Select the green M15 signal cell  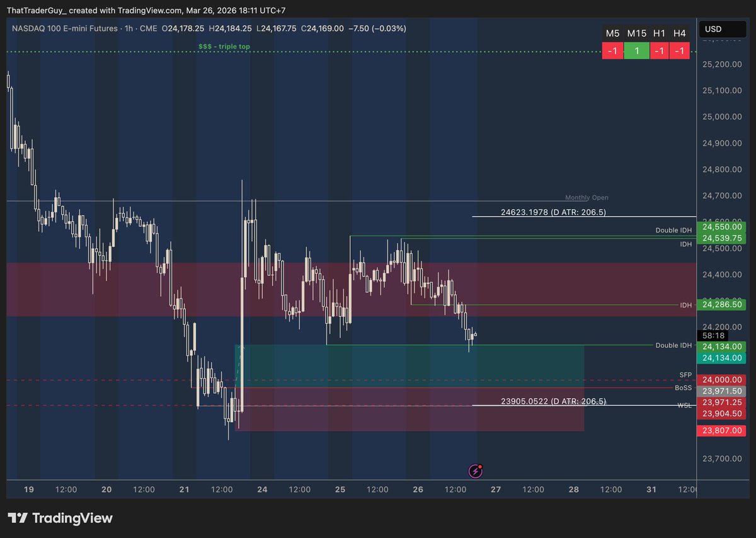click(x=636, y=50)
